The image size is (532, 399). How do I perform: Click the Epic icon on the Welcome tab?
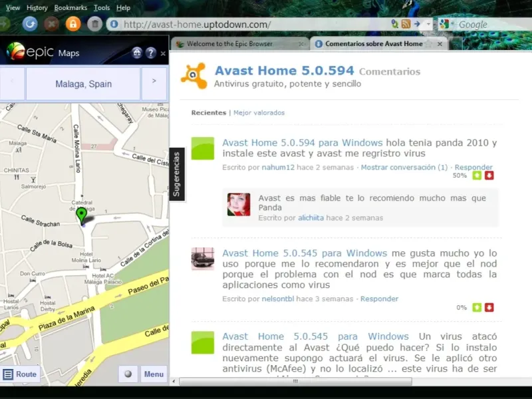180,44
